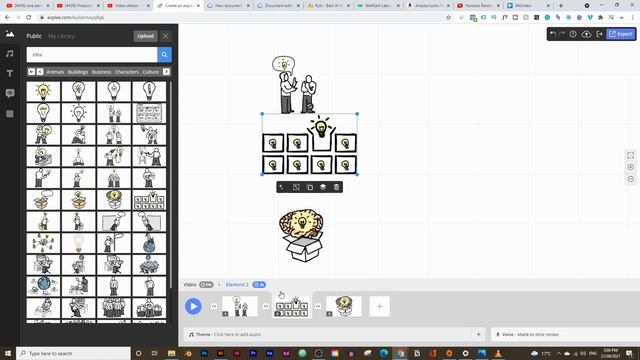640x360 pixels.
Task: Filter by Animals category
Action: tap(55, 72)
